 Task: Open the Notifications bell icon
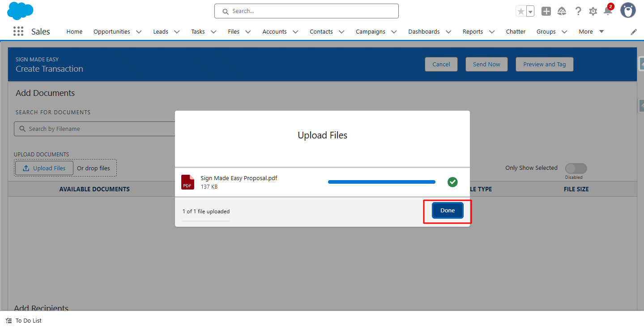pyautogui.click(x=608, y=11)
